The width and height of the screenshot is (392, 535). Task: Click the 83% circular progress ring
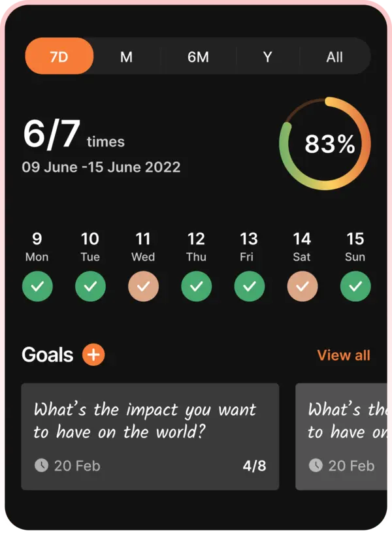[x=325, y=144]
